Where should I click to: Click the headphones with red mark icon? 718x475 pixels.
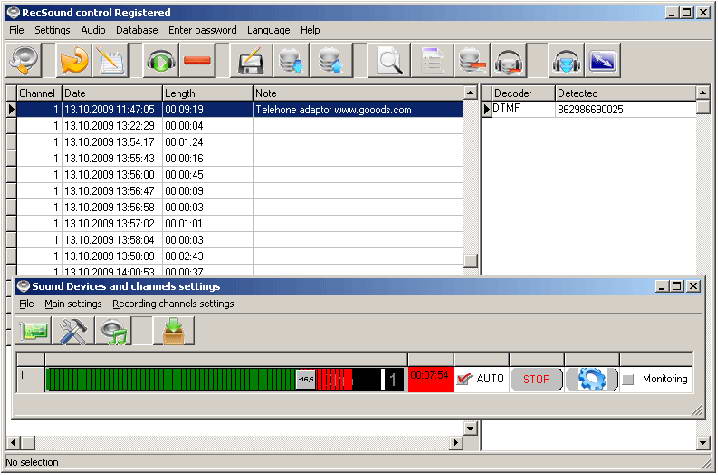(508, 60)
